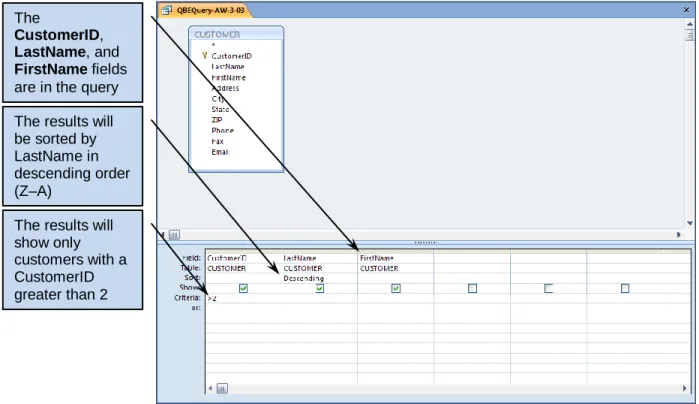This screenshot has width=699, height=404.
Task: Click the empty Field cell in fourth column
Action: 472,258
